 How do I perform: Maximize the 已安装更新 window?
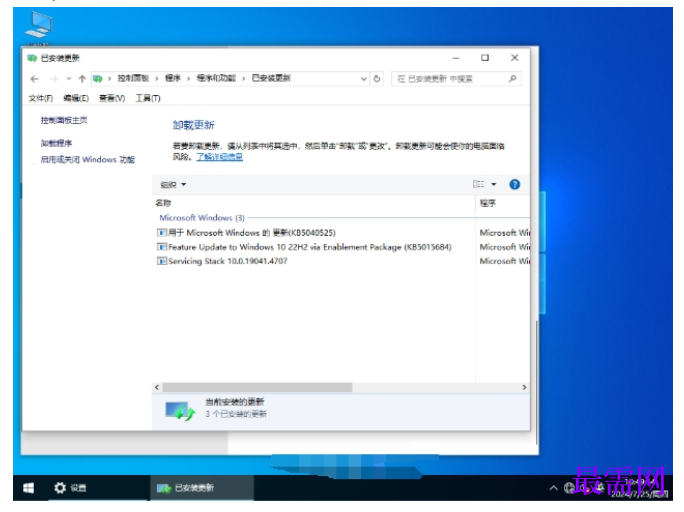(485, 58)
